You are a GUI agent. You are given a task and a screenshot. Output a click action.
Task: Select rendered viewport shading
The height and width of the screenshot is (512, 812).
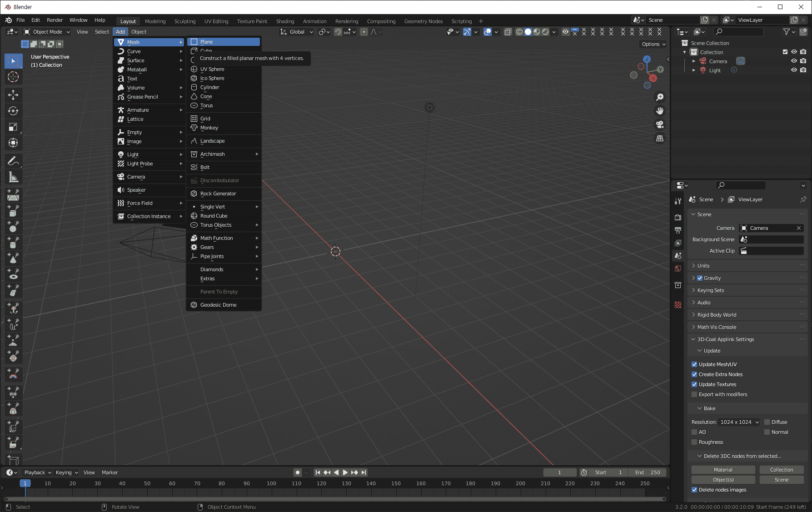pos(545,32)
